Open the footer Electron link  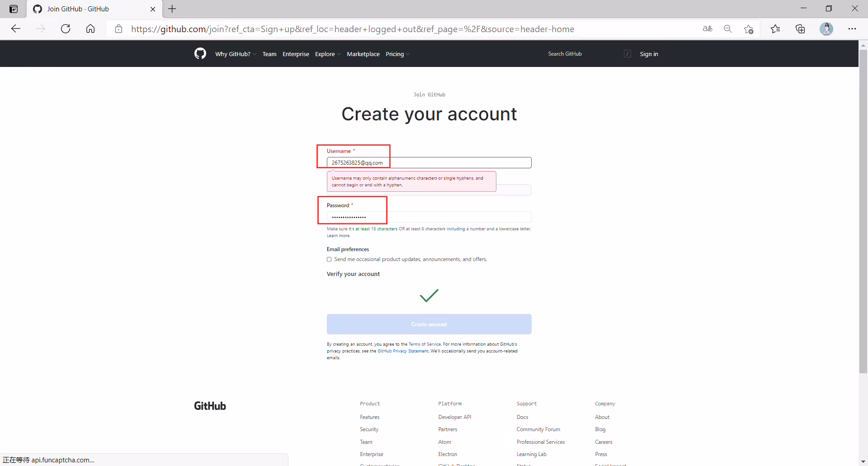[448, 454]
